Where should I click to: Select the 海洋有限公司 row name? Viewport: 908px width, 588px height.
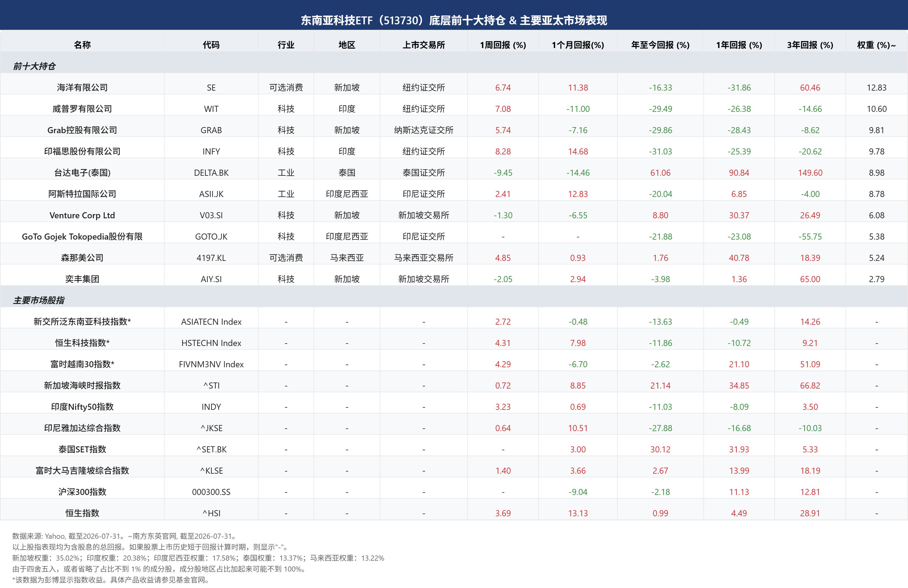[x=82, y=88]
